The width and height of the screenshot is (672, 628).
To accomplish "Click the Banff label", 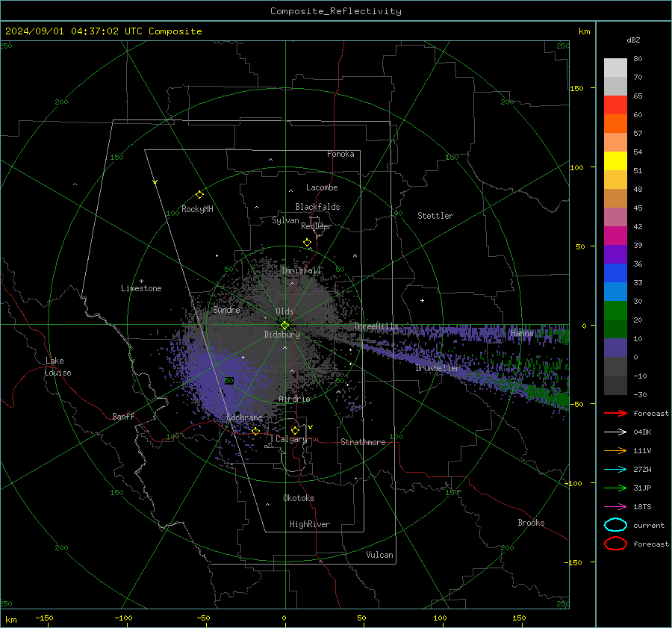I will tap(123, 416).
